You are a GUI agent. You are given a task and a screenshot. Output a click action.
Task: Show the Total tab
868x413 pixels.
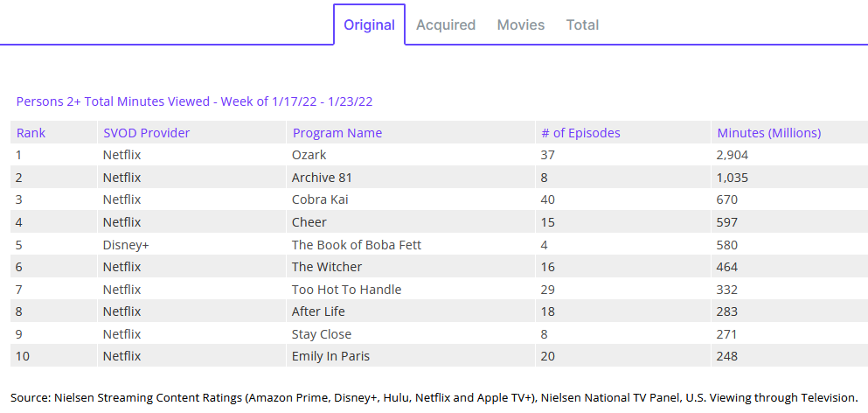pos(582,24)
